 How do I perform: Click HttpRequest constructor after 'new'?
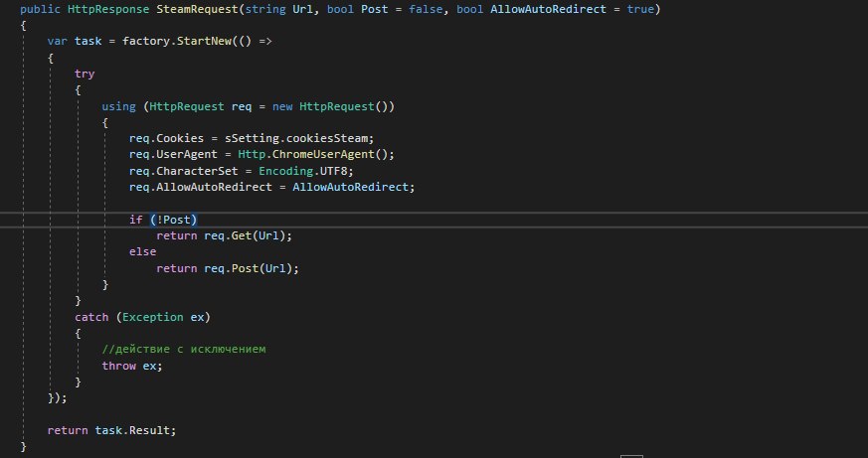click(337, 106)
